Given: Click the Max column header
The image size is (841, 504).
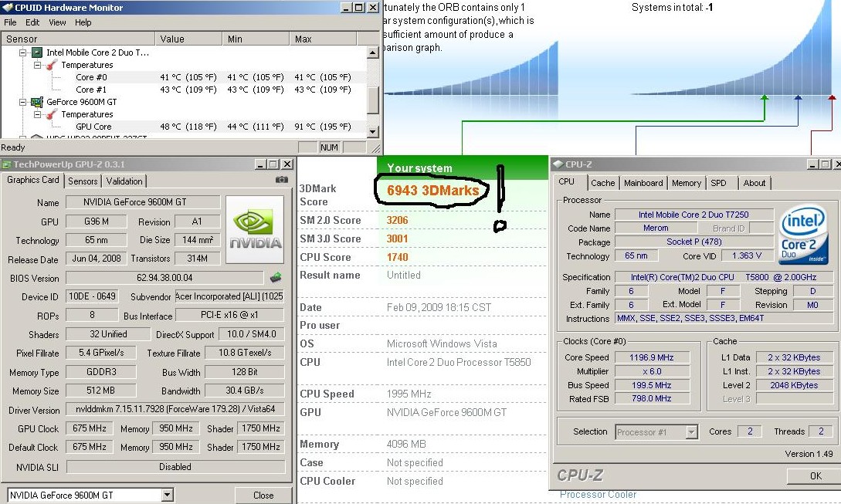Looking at the screenshot, I should tap(323, 39).
